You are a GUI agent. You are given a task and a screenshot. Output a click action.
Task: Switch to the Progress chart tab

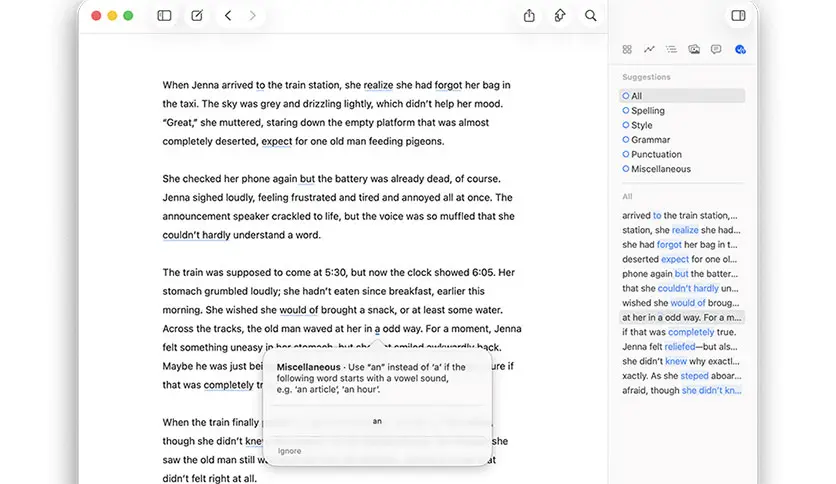pos(649,50)
